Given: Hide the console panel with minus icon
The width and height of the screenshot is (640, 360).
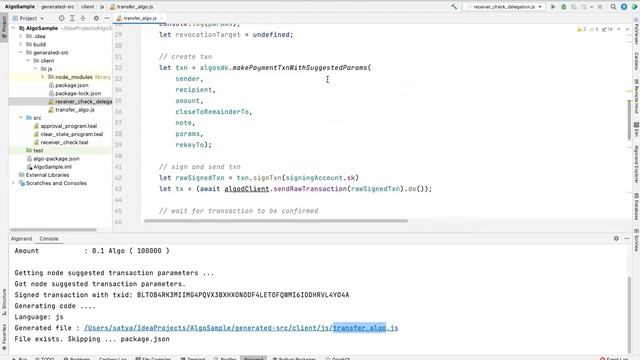Looking at the screenshot, I should [x=627, y=238].
